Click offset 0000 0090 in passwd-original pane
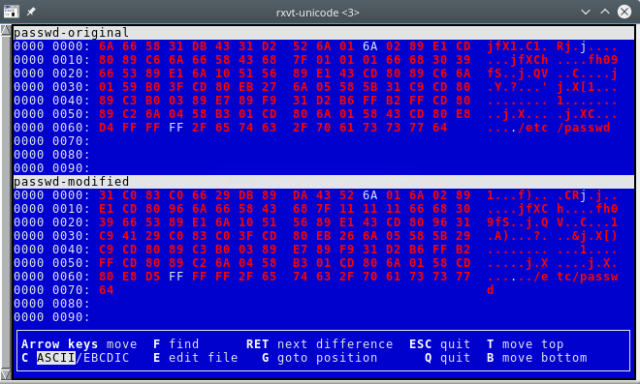Viewport: 640px width, 384px height. point(51,168)
